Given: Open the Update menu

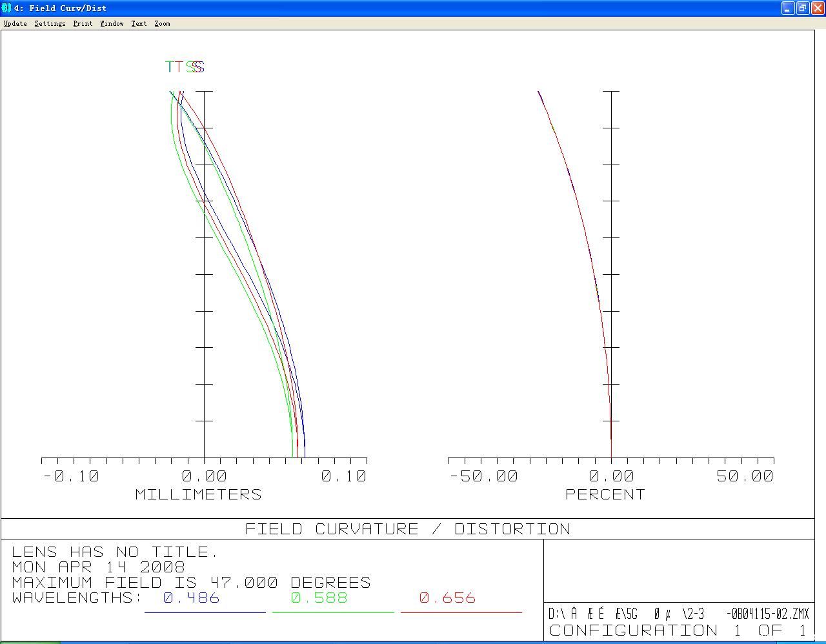Looking at the screenshot, I should 15,23.
